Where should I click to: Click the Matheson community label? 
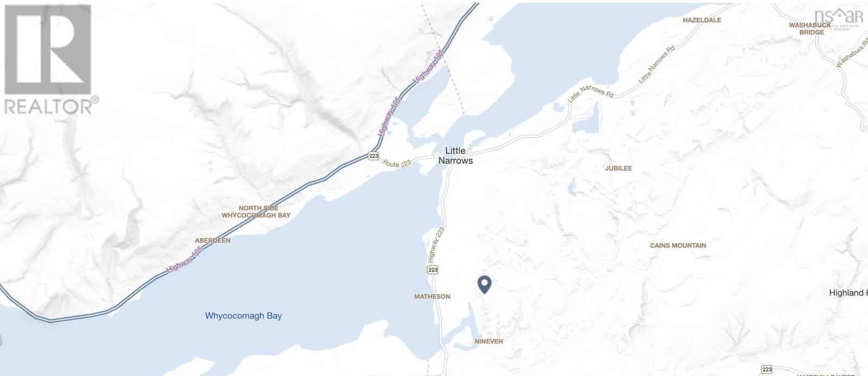click(x=432, y=296)
